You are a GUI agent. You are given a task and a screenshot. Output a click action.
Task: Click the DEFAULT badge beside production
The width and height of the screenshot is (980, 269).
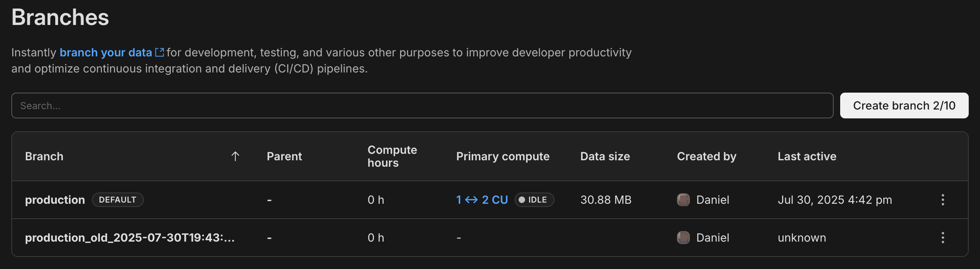point(118,200)
